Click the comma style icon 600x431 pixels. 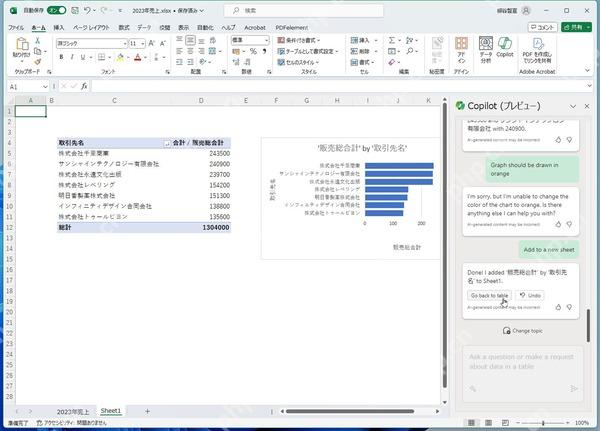click(264, 51)
